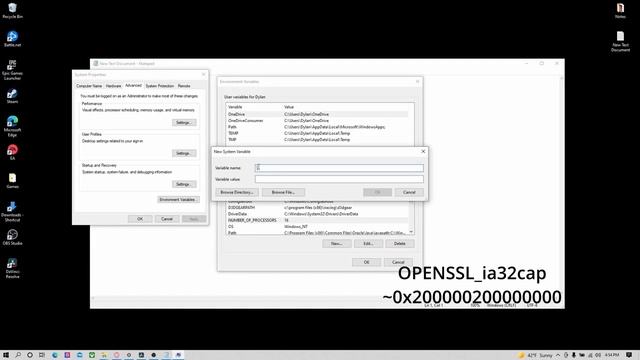This screenshot has width=640, height=360.
Task: Focus the Variable value field
Action: [339, 179]
